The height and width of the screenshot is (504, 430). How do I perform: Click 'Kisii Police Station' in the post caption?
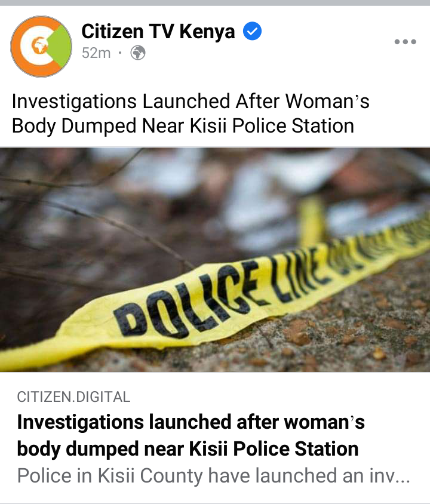[272, 125]
